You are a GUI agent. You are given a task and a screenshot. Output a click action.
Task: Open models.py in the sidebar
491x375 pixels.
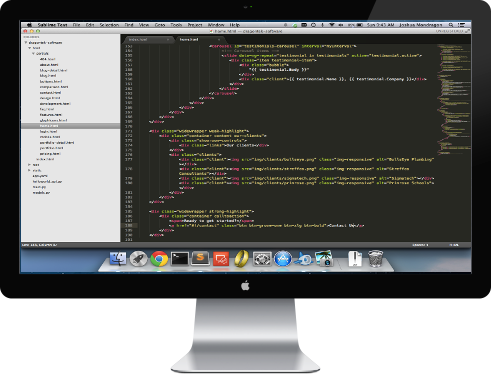(x=41, y=193)
